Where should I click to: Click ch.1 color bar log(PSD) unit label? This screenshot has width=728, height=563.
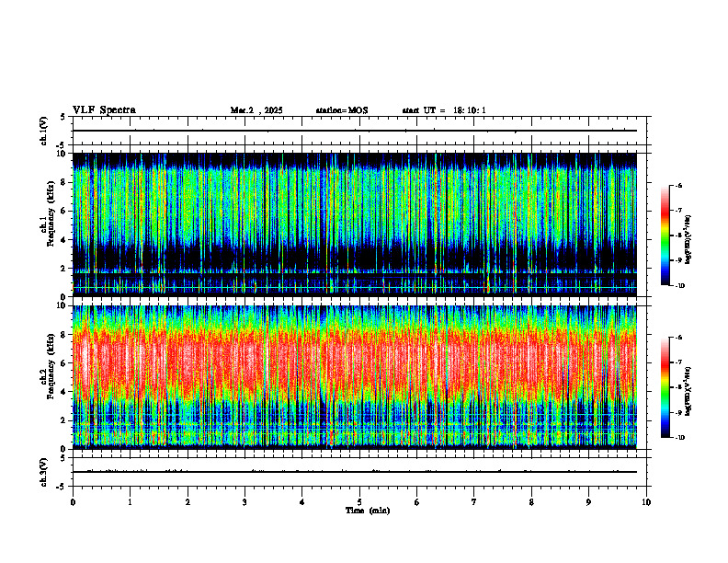688,240
